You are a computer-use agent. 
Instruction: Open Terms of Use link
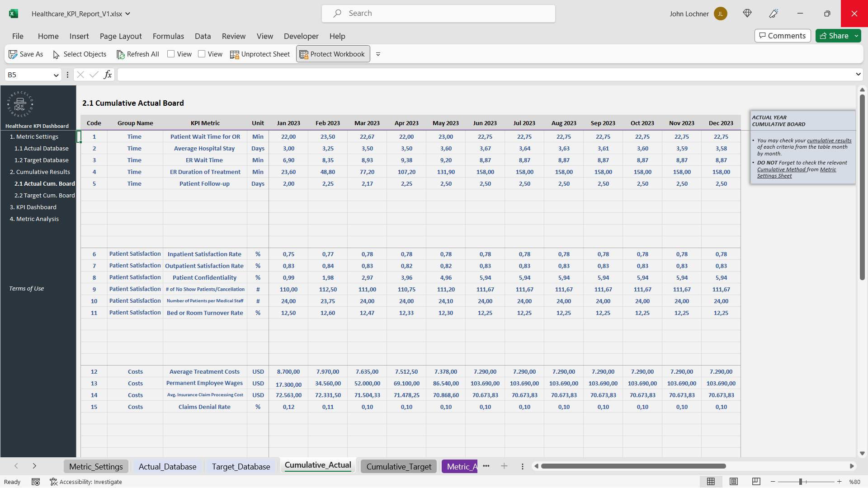pyautogui.click(x=26, y=288)
